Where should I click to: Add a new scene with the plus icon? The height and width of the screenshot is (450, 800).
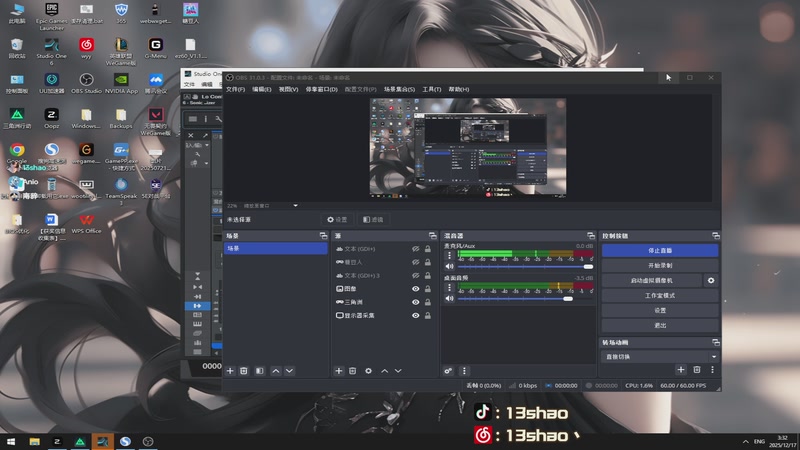pos(230,371)
